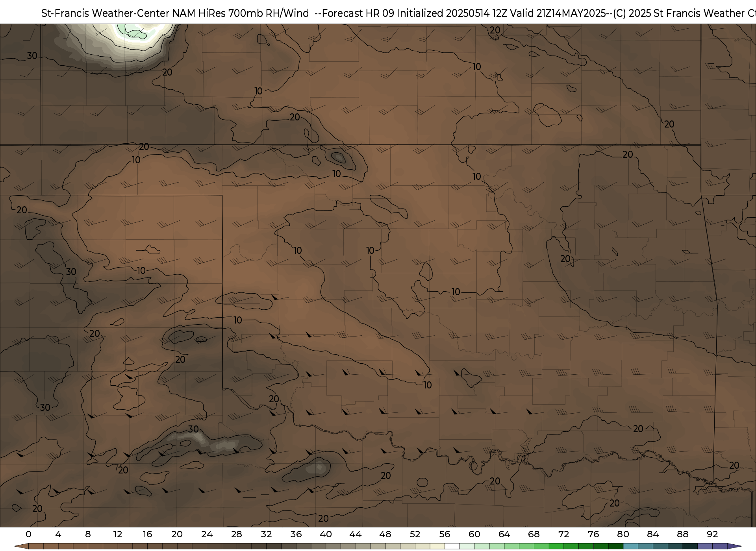The width and height of the screenshot is (756, 551).
Task: Click the colorbar label '36'
Action: 296,534
